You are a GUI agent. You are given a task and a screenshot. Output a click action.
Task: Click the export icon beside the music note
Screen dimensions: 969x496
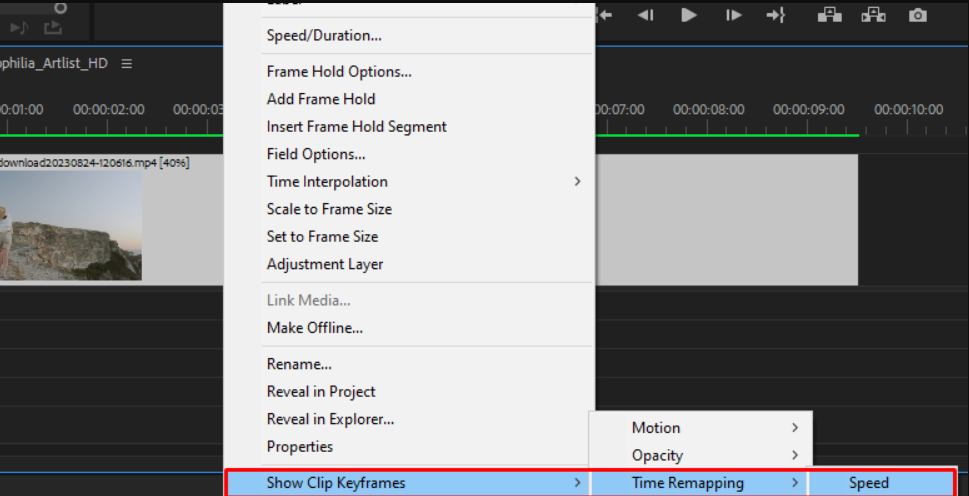pos(53,28)
